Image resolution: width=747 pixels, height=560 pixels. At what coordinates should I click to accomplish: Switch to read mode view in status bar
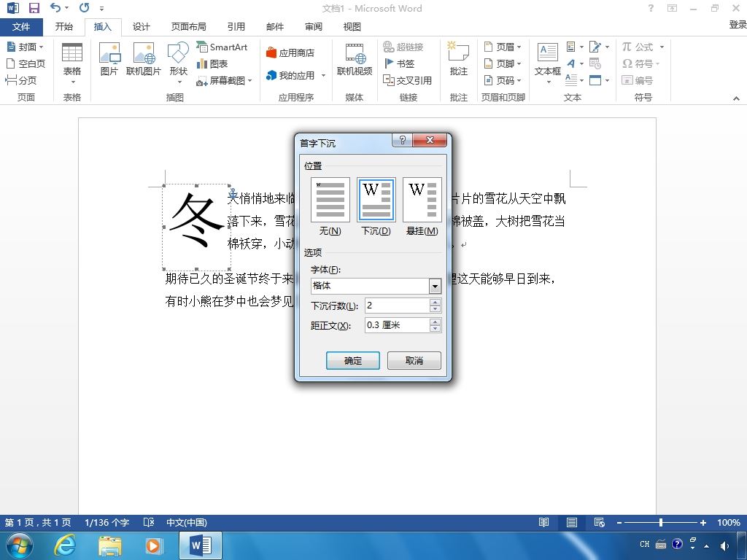tap(543, 522)
